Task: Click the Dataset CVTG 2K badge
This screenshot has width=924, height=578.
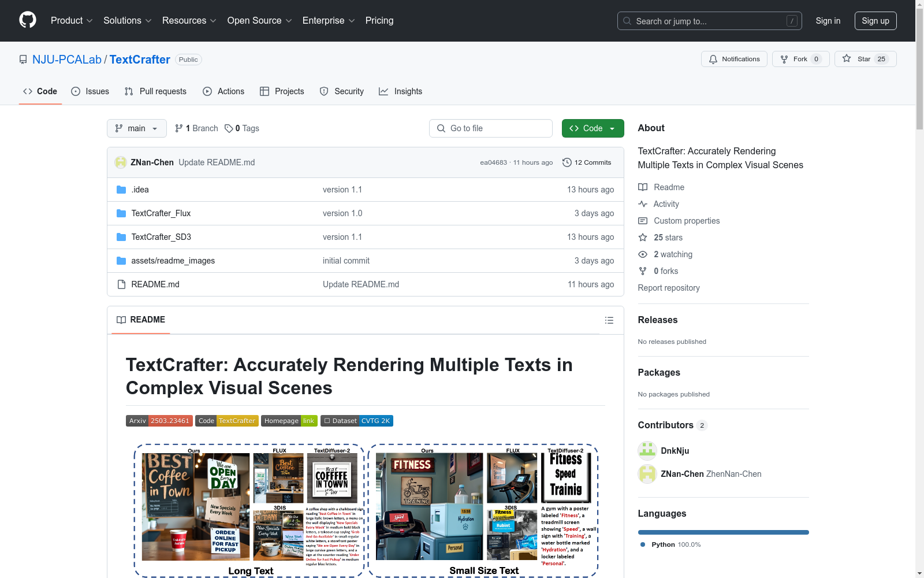Action: pyautogui.click(x=357, y=421)
